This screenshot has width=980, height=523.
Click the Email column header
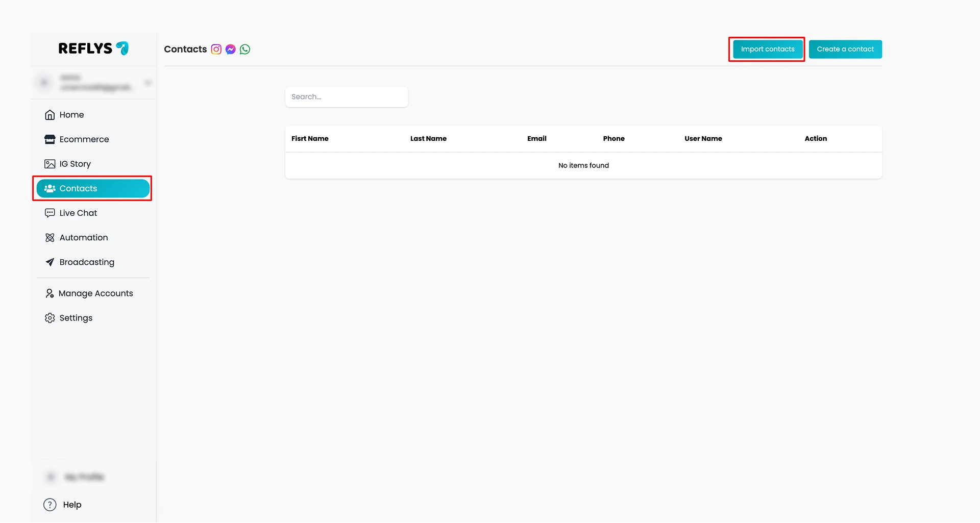(x=536, y=139)
